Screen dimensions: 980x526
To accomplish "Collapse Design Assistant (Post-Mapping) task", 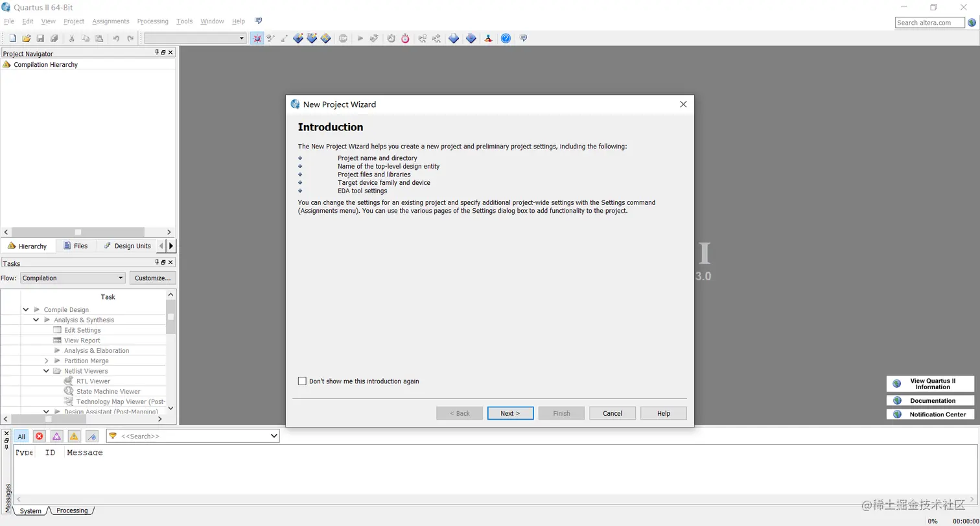I will [x=47, y=411].
